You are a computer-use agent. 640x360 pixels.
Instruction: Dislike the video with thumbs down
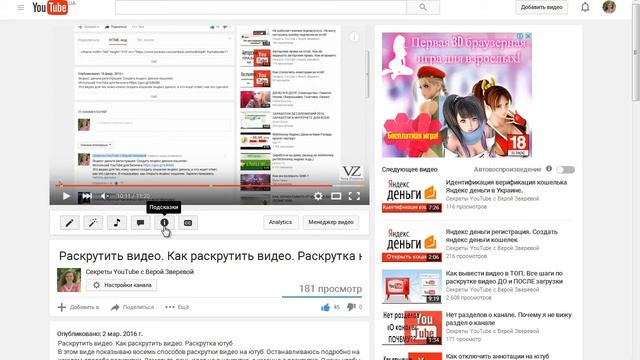(351, 307)
